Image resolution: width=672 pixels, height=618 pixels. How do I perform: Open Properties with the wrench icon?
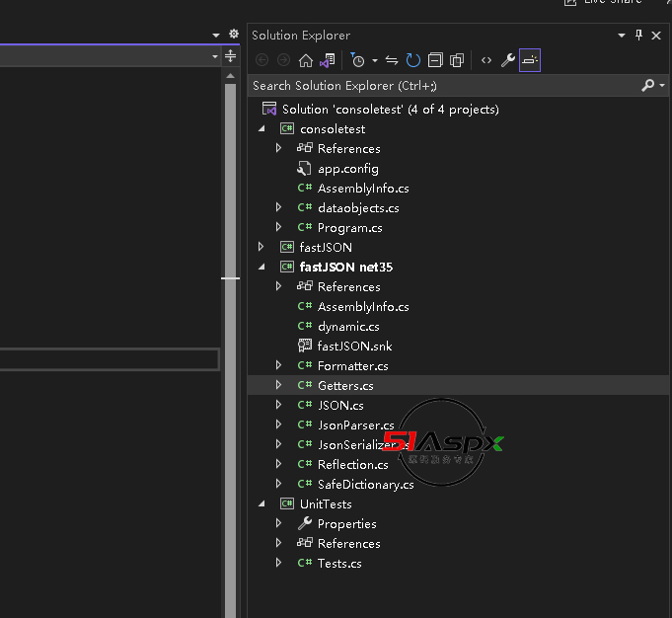pos(508,60)
